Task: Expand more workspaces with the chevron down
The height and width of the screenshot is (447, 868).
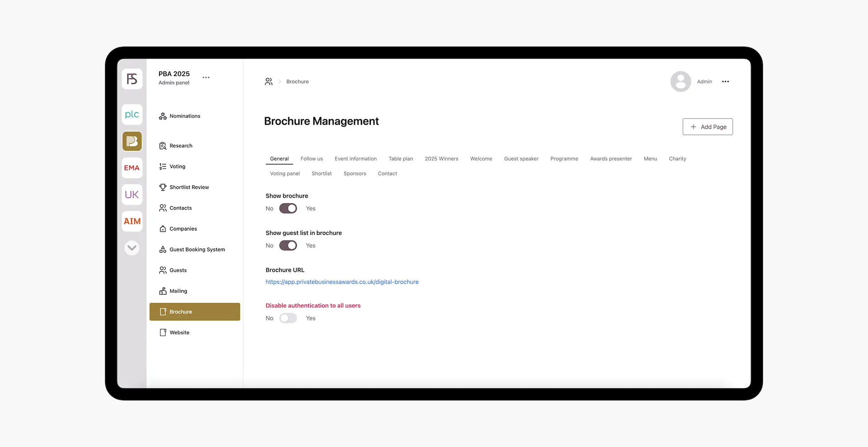Action: [x=132, y=248]
